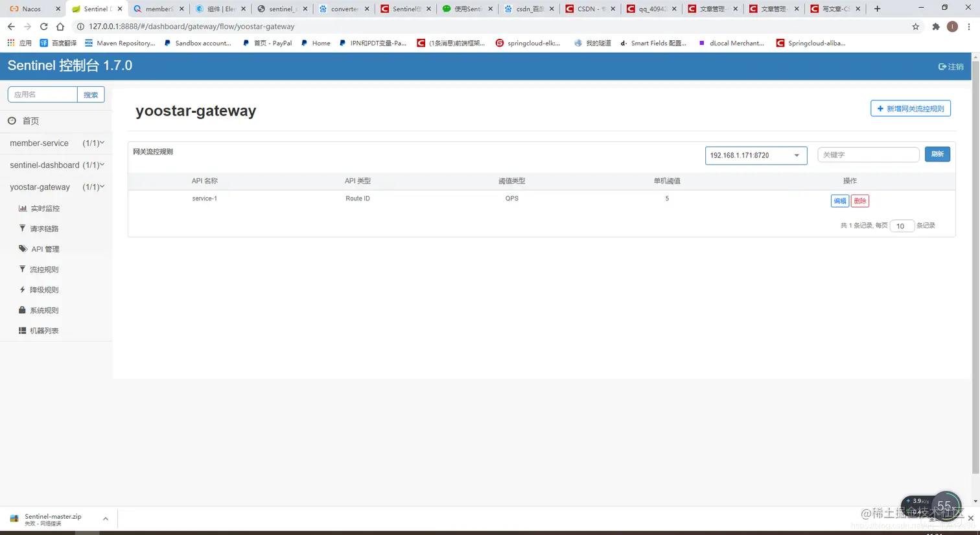Bookmark this page with star icon
The image size is (980, 535).
pyautogui.click(x=915, y=27)
